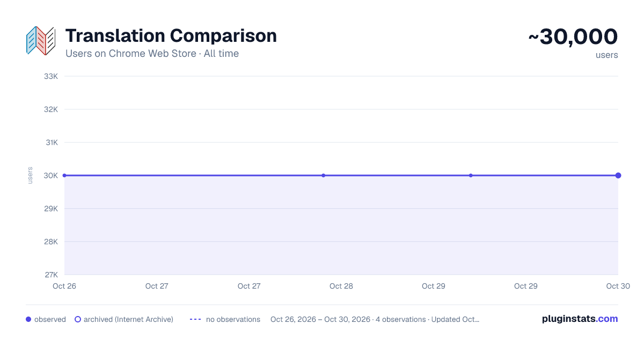Click the archived (Internet Archive) legend label

(x=128, y=319)
